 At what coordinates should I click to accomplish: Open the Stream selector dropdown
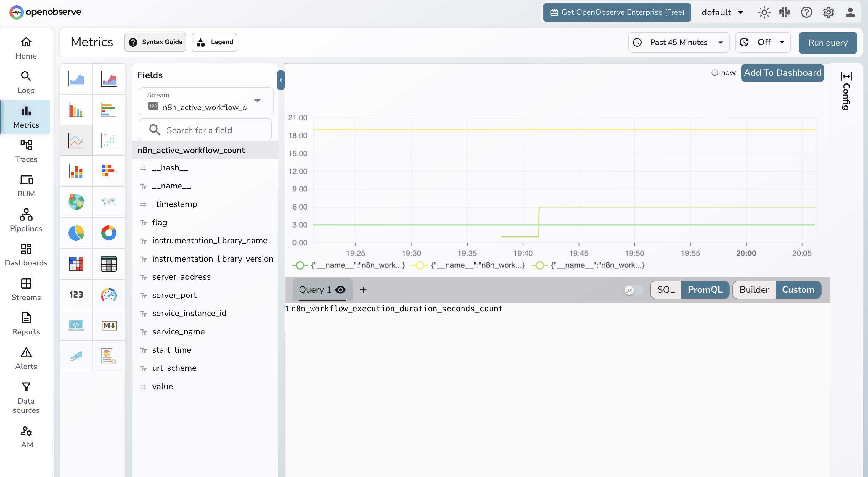click(x=206, y=101)
